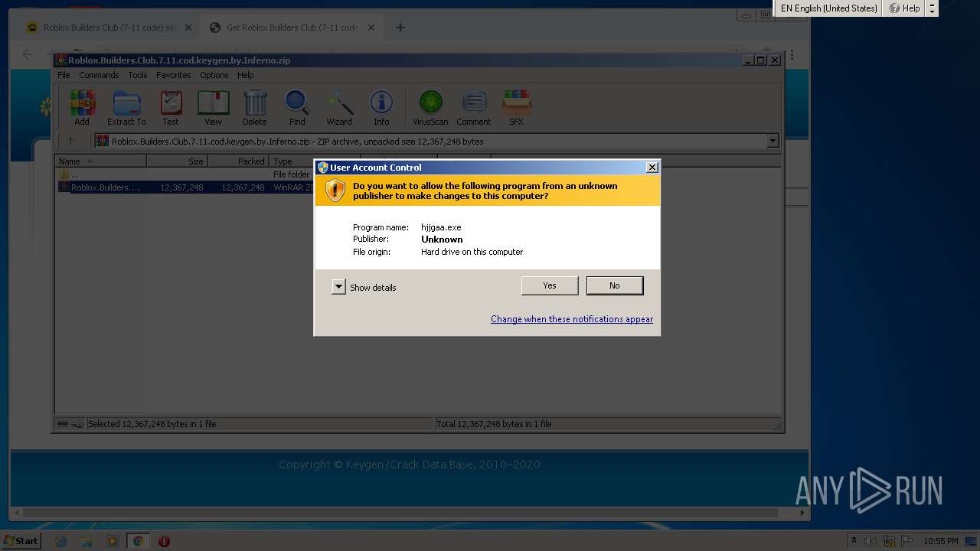Open the WinRAR Help menu
Screen dimensions: 980x551
coord(245,75)
